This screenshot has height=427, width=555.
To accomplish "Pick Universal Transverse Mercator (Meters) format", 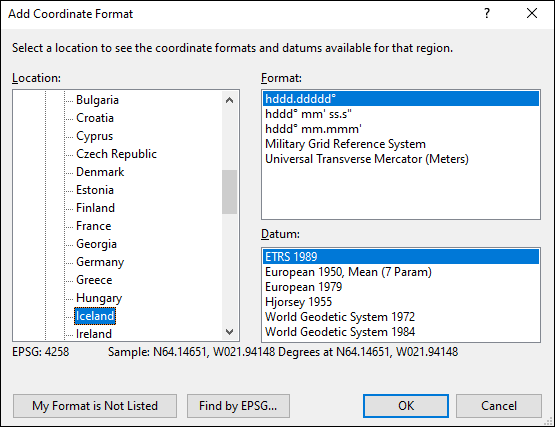I will tap(401, 159).
